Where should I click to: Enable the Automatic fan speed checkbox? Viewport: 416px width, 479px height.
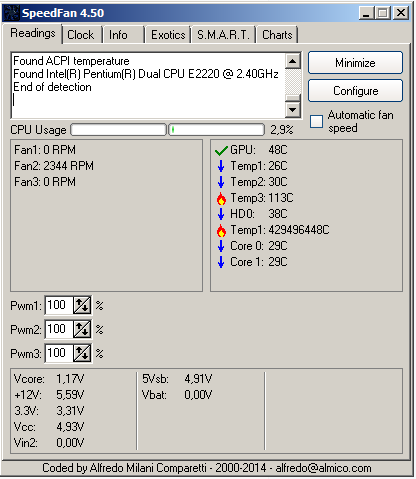(x=316, y=122)
